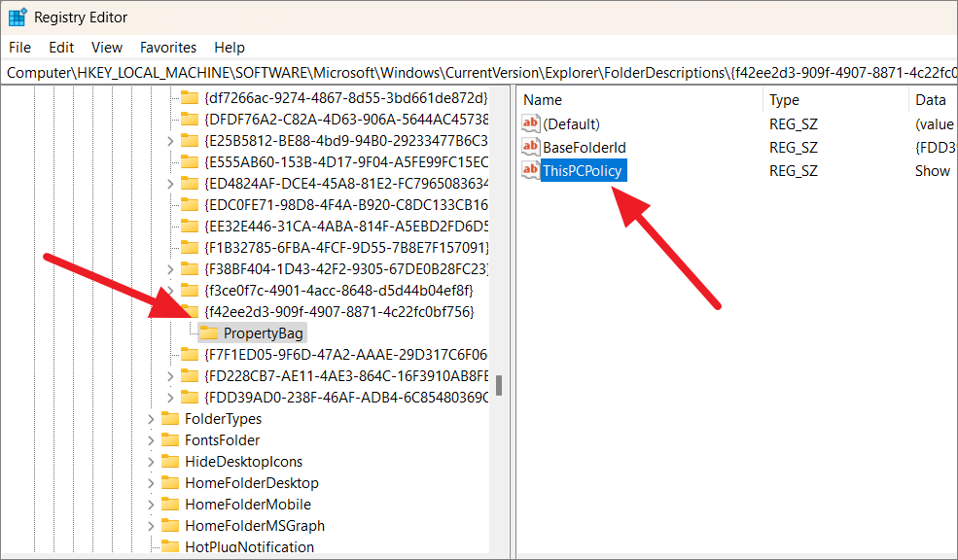Screen dimensions: 958x560
Task: Click the HomeFolderMobile folder icon
Action: (x=170, y=504)
